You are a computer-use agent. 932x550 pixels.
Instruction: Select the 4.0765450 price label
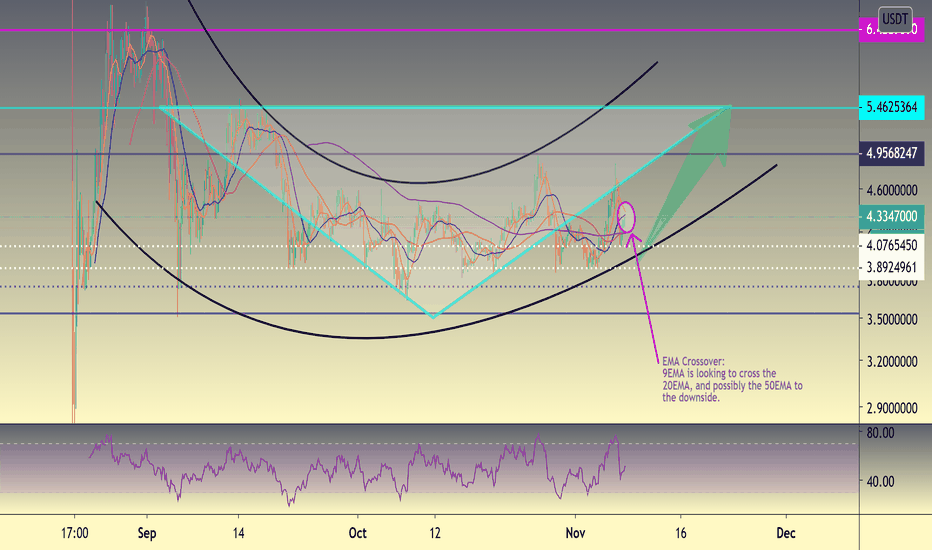click(x=892, y=245)
